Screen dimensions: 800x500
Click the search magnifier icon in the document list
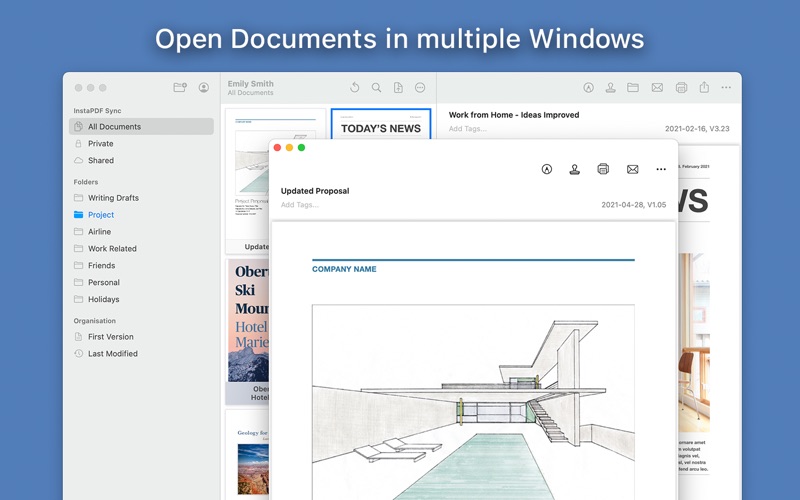(x=377, y=87)
